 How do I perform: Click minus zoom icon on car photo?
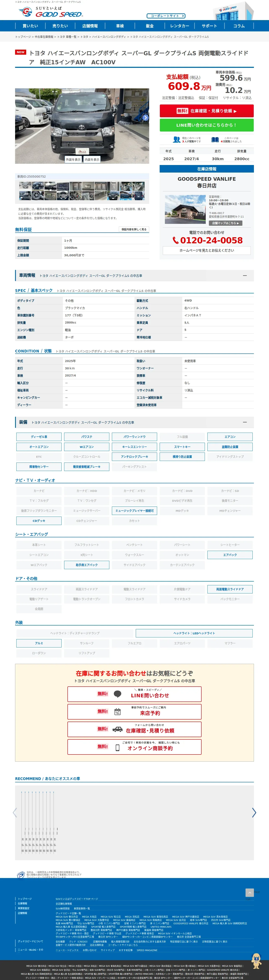coord(126,159)
